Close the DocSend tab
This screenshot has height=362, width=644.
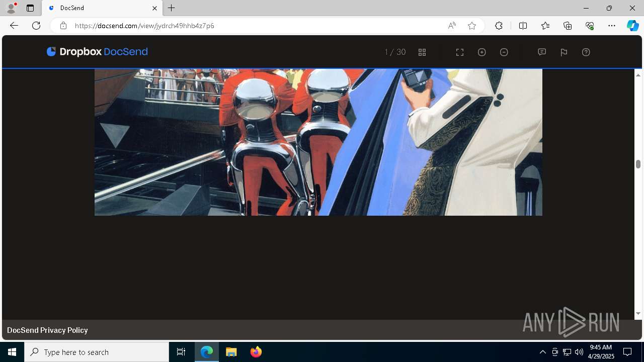click(154, 8)
